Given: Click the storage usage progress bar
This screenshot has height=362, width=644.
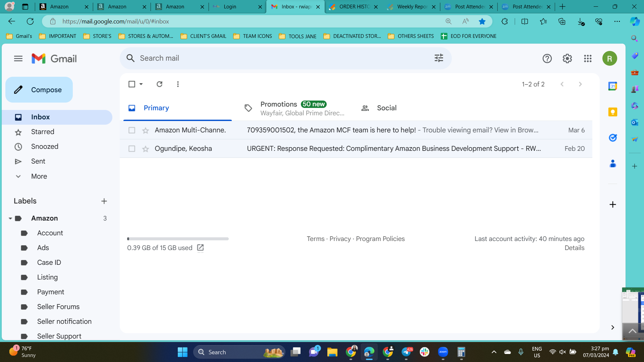Looking at the screenshot, I should coord(178,239).
